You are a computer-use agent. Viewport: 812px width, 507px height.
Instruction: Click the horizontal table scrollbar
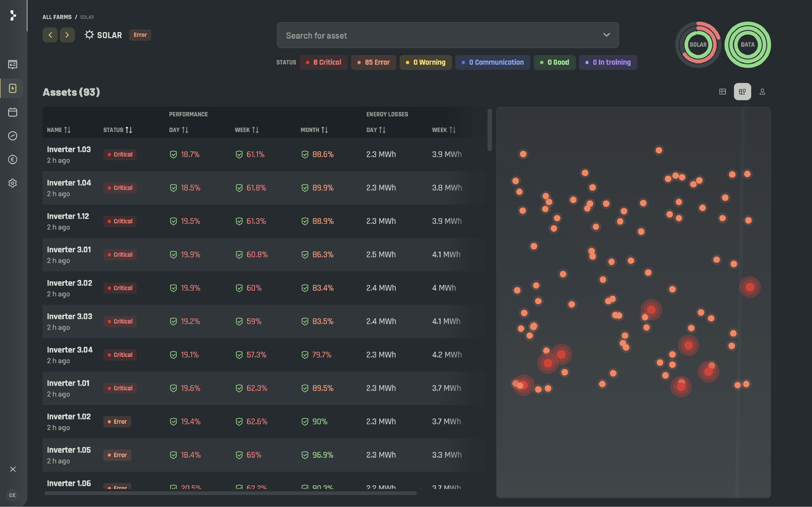coord(230,493)
